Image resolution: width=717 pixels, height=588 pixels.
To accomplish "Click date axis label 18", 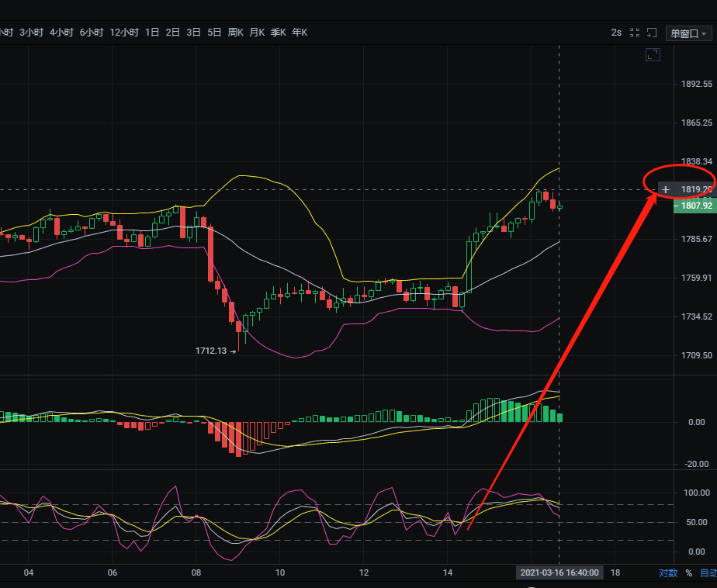I will [615, 572].
